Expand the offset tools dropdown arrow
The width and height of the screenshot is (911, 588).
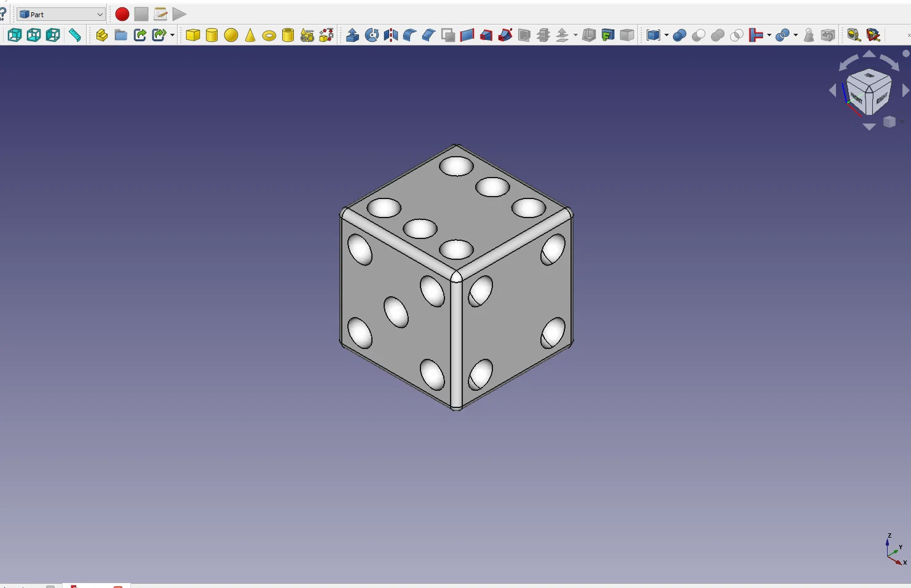(x=575, y=35)
